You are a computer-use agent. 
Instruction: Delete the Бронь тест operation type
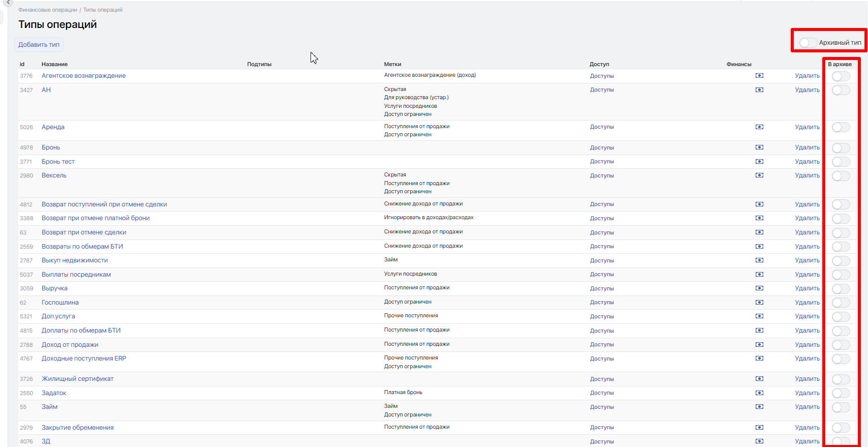point(807,162)
